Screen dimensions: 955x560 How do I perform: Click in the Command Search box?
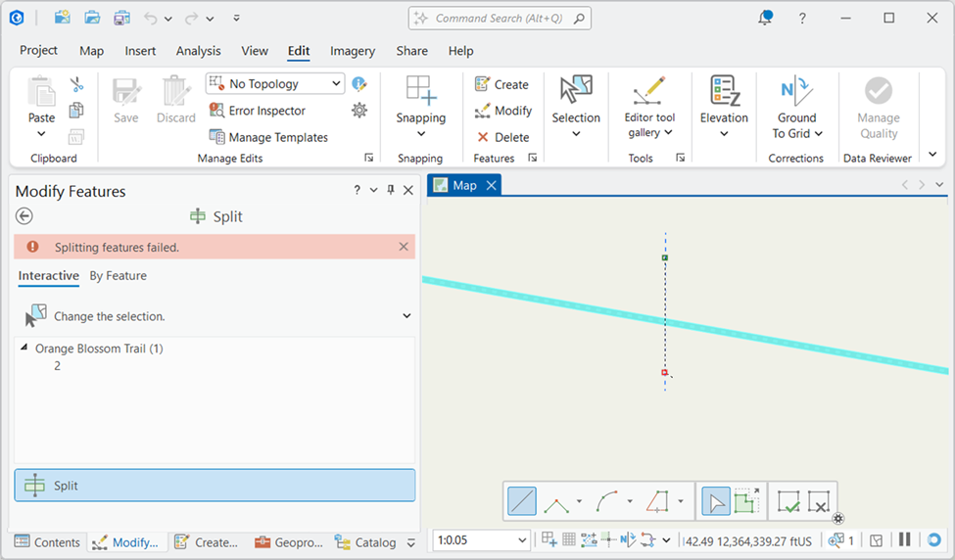pos(500,19)
